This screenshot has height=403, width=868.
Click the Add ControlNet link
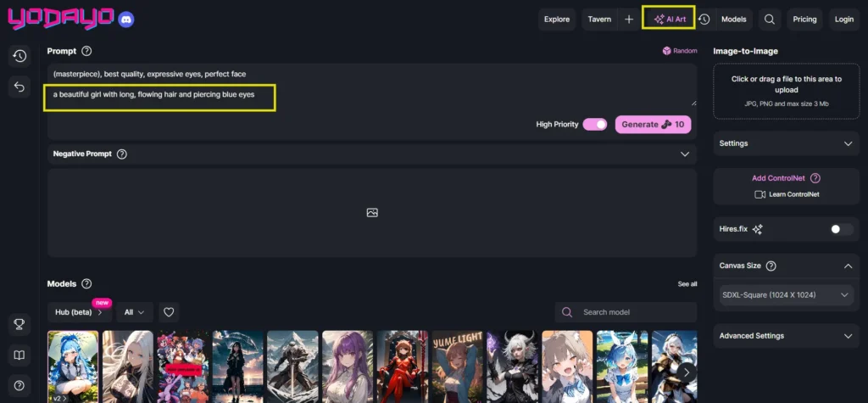(778, 178)
